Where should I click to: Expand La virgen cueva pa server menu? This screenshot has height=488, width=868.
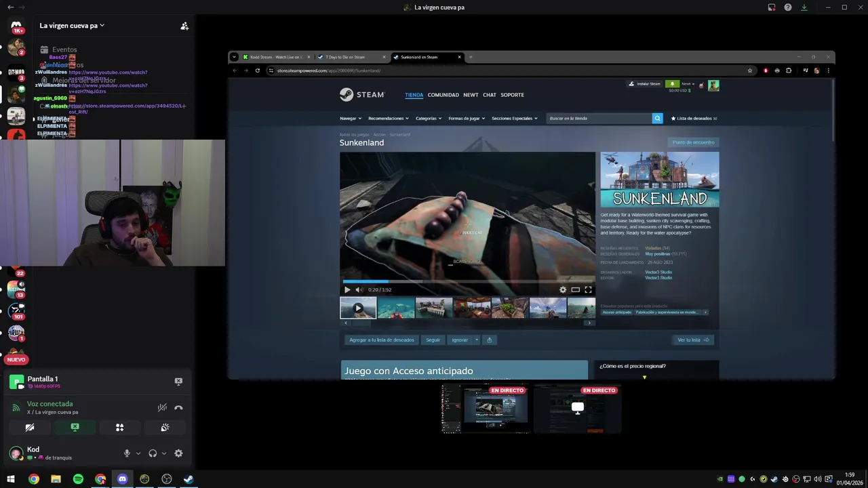(72, 26)
